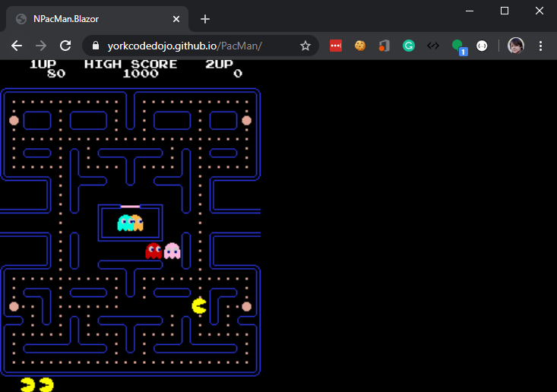Click the orange ghost in the pen
The image size is (557, 392).
click(x=138, y=223)
